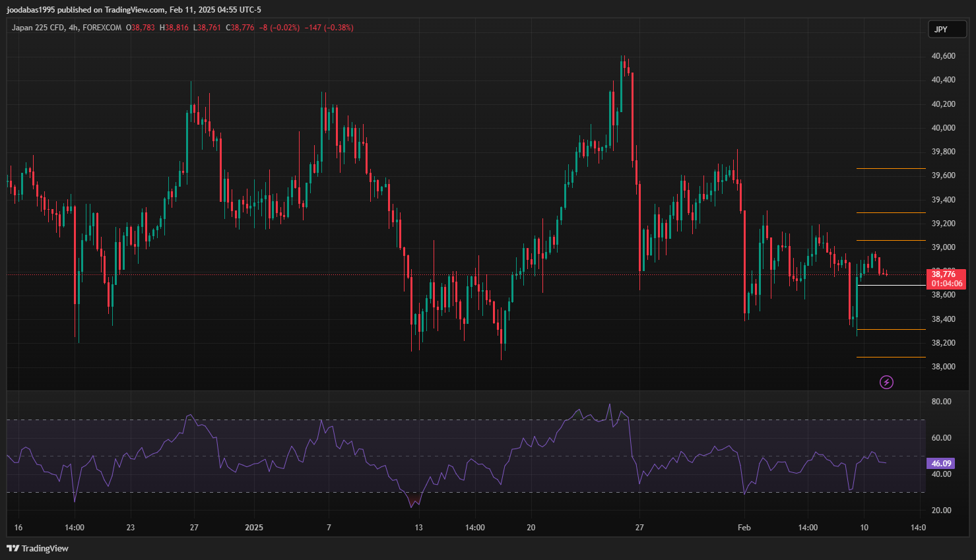Click the close price value C38,776
This screenshot has width=976, height=560.
(240, 28)
